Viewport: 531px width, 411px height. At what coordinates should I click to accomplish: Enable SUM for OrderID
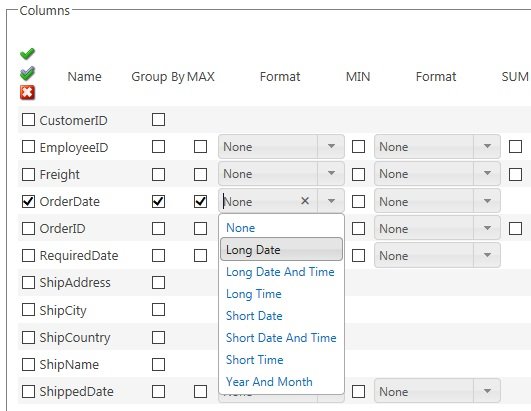coord(515,229)
